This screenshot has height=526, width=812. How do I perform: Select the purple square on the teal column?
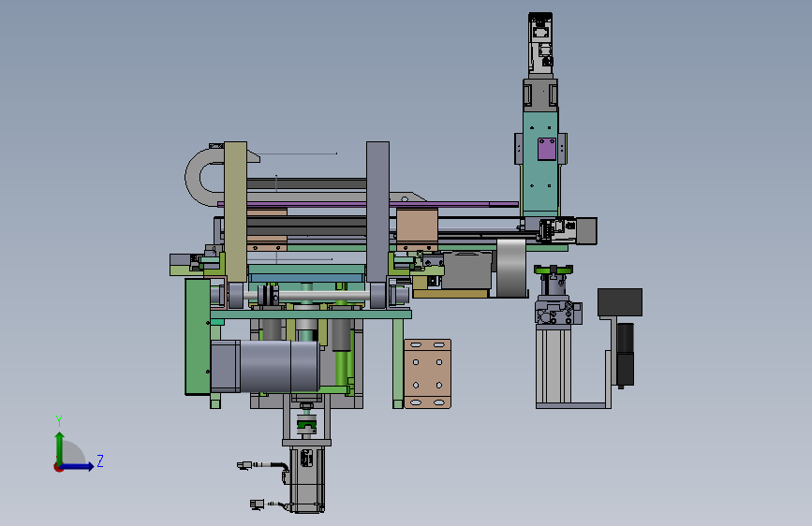pos(546,149)
